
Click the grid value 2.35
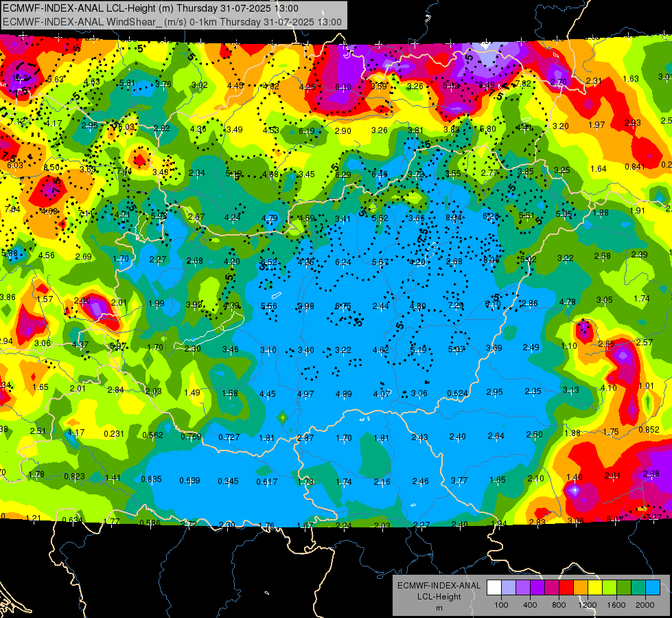click(533, 391)
